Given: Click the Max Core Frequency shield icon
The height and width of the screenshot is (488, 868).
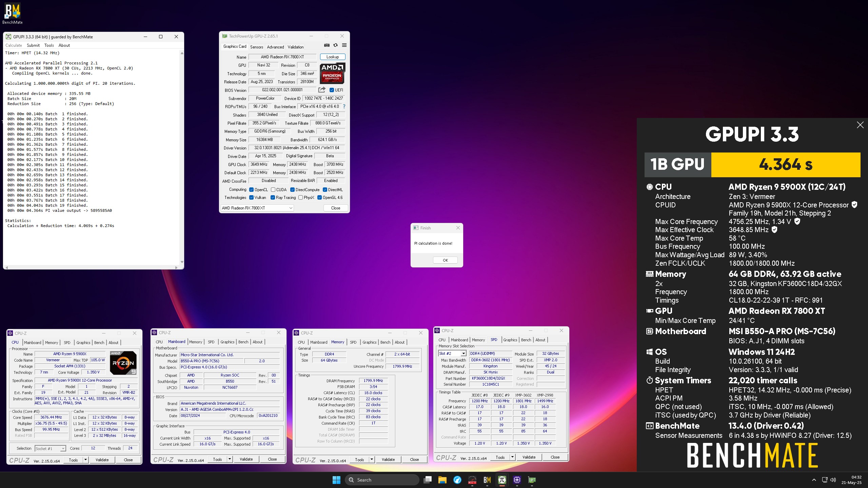Looking at the screenshot, I should click(x=797, y=221).
